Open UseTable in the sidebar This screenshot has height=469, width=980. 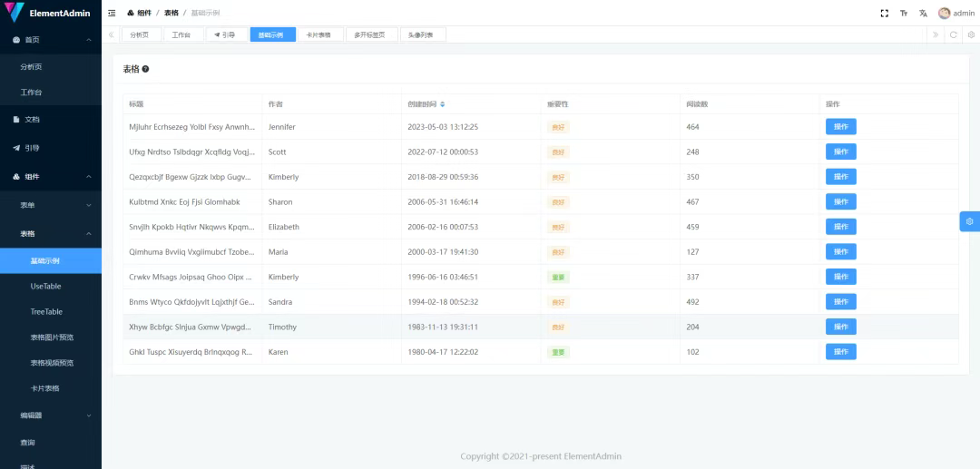point(51,286)
